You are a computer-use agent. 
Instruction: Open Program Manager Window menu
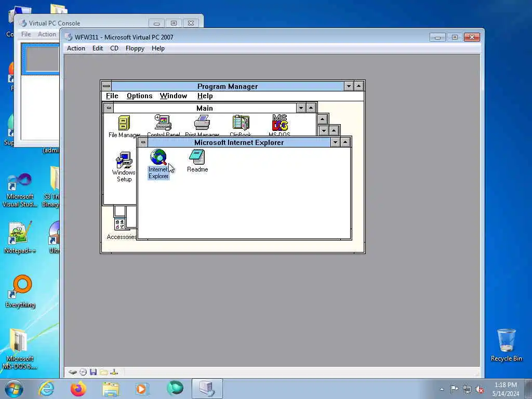(174, 96)
